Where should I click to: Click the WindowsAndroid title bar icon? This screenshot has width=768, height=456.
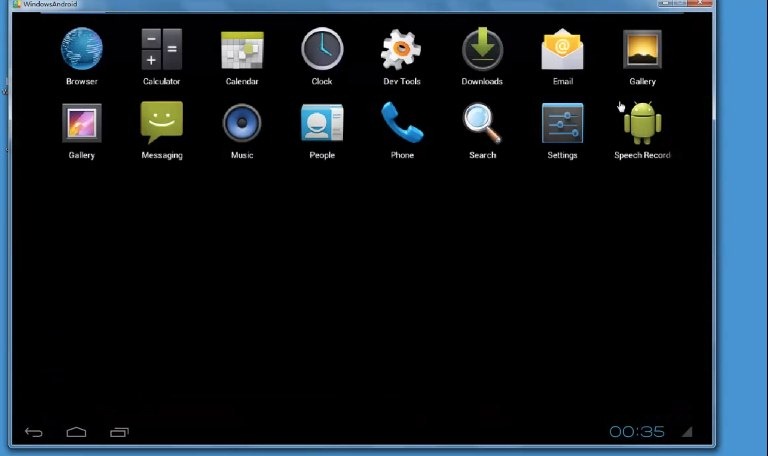17,4
